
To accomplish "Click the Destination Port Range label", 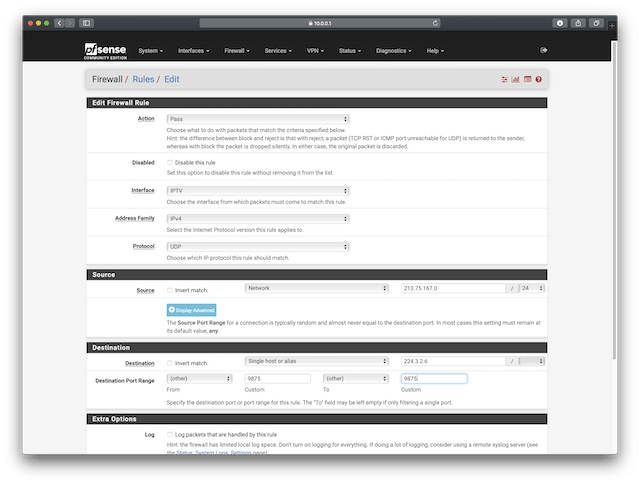I will (x=125, y=381).
